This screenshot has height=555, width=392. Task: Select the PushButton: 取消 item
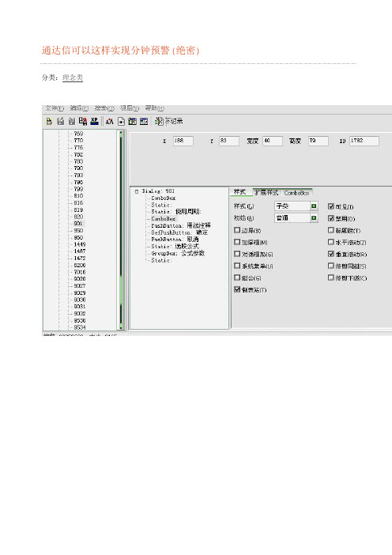[x=175, y=240]
